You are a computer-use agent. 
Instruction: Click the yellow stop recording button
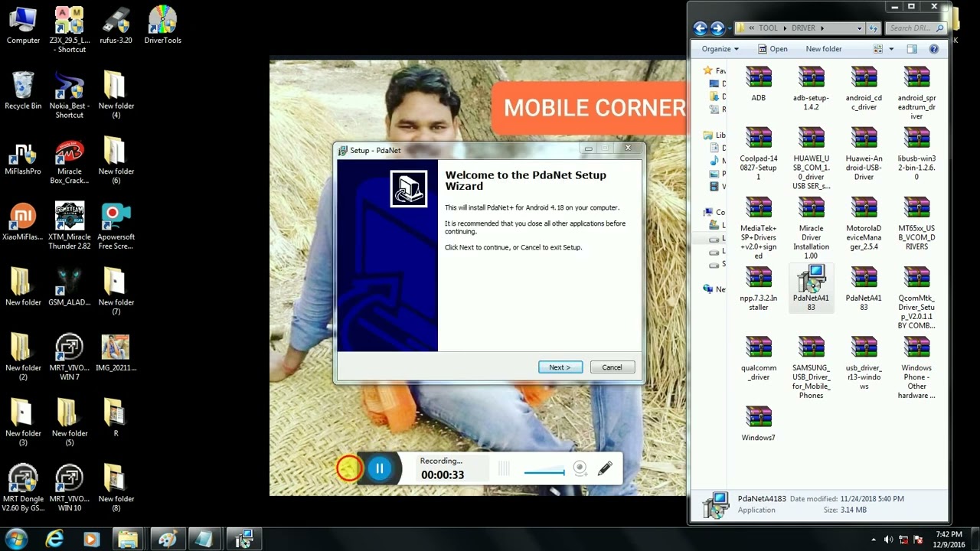coord(348,468)
